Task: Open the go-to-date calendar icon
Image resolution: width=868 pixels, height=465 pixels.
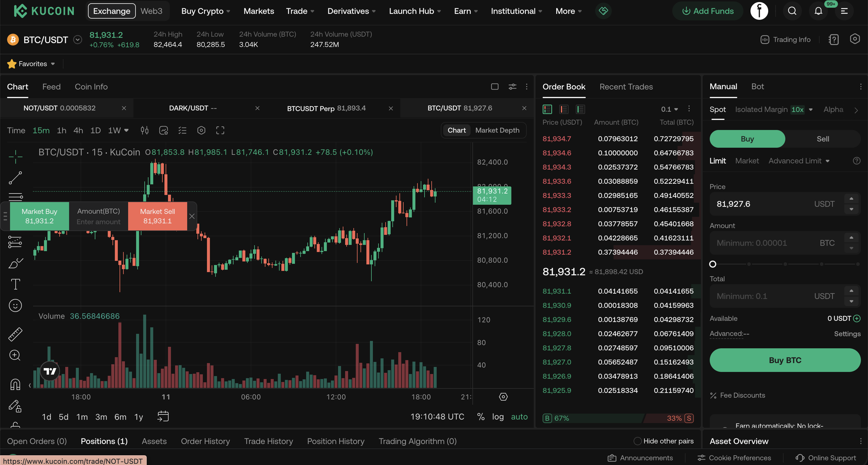Action: (x=163, y=417)
